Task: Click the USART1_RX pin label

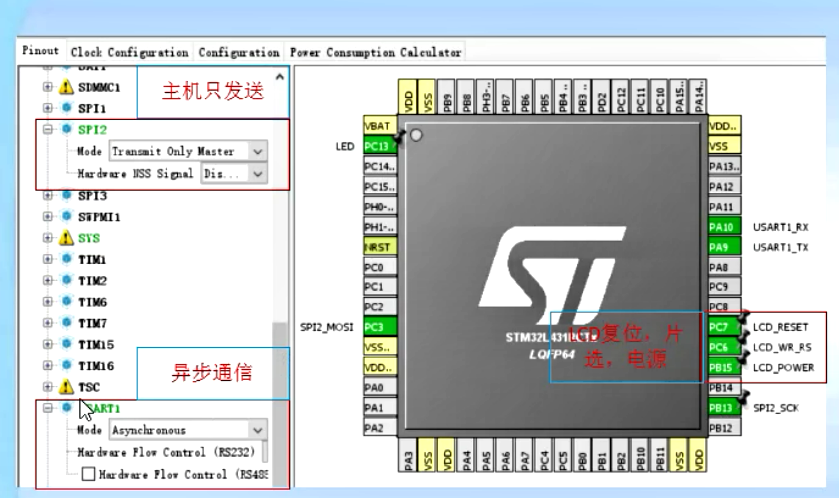Action: point(781,227)
